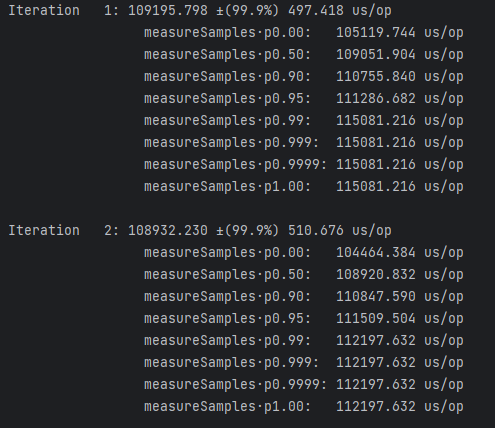This screenshot has width=495, height=428.
Task: Click the p0.90 line showing 110755.840
Action: coord(304,77)
